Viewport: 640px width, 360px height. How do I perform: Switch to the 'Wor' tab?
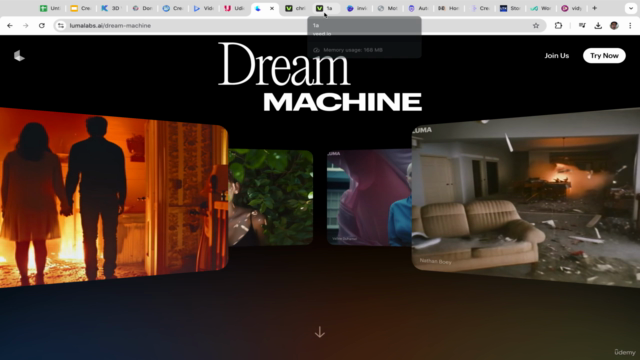pos(541,8)
